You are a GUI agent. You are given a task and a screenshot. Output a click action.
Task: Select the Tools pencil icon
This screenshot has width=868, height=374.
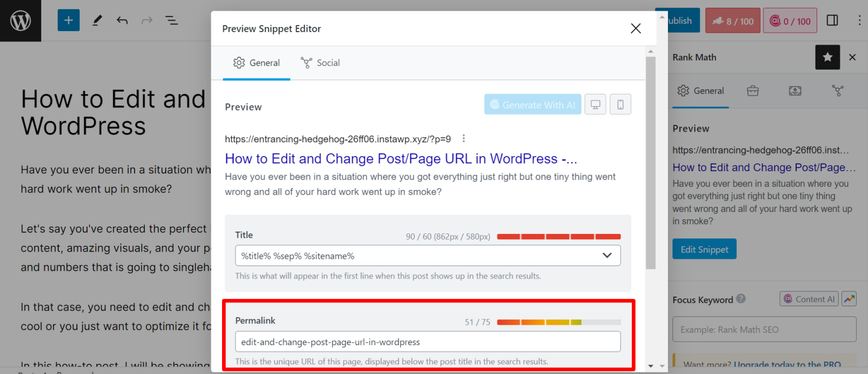coord(96,20)
